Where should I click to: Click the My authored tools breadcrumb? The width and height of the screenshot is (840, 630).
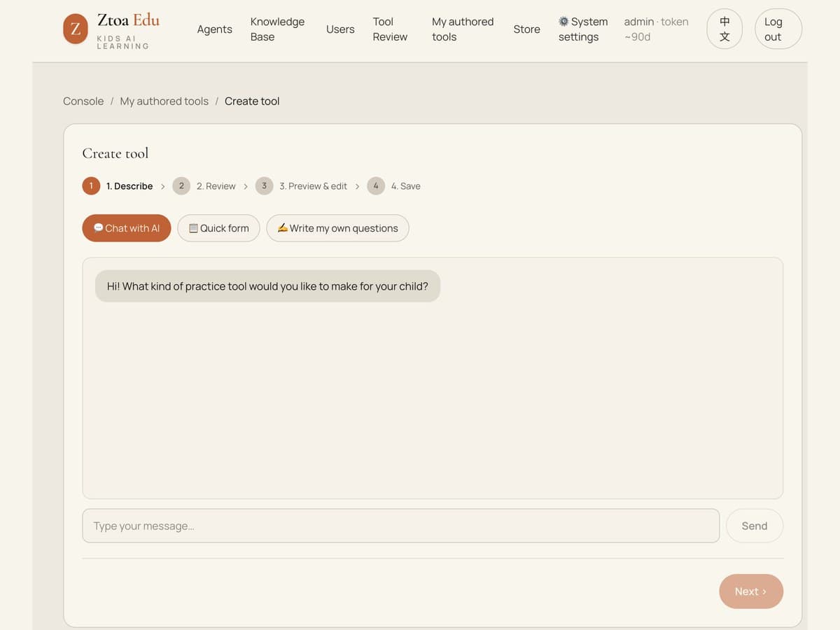click(x=164, y=101)
